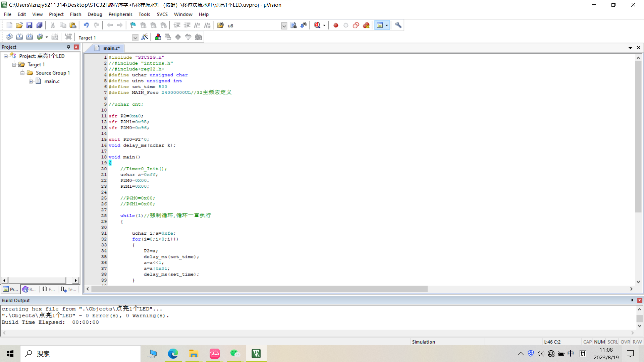The width and height of the screenshot is (644, 362).
Task: Start or stop the debug session
Action: (317, 25)
